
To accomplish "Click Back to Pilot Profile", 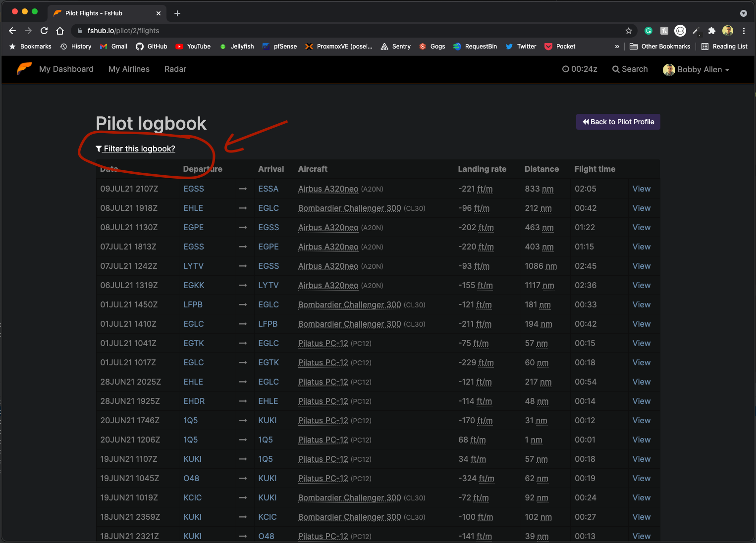I will pyautogui.click(x=618, y=121).
